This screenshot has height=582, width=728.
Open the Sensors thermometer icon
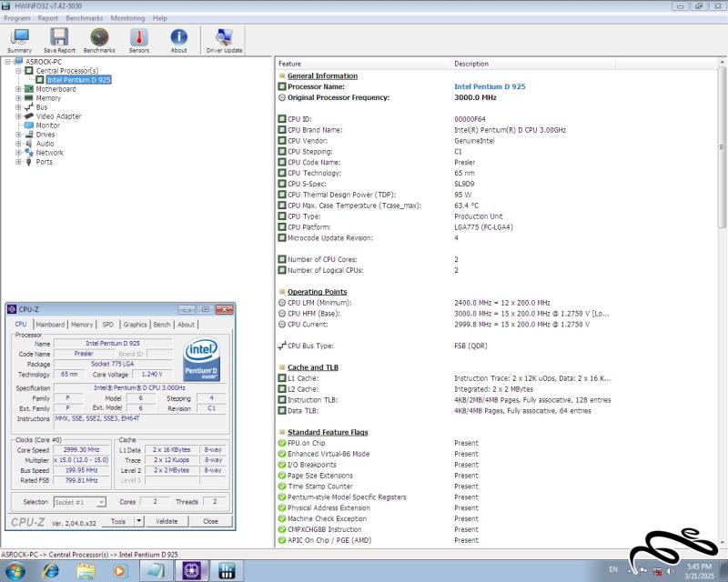139,40
